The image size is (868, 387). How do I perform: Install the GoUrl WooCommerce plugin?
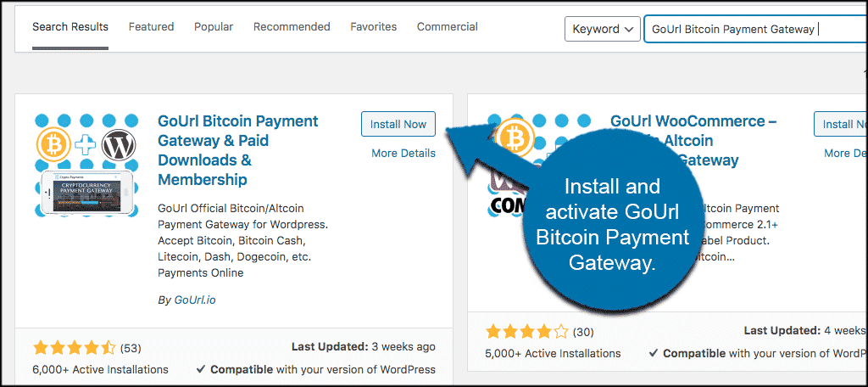click(x=841, y=124)
